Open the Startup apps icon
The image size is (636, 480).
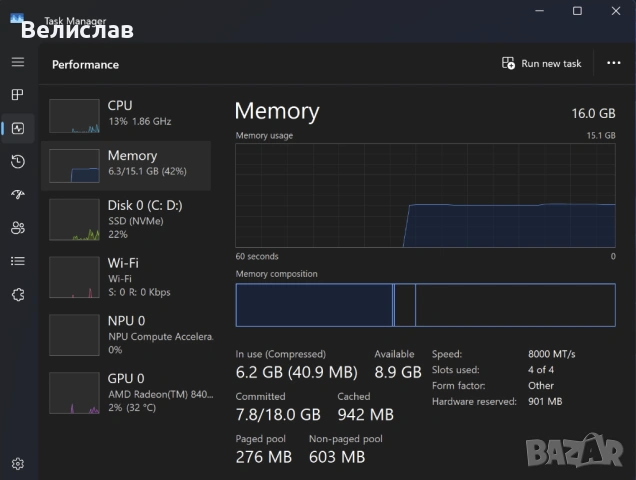[17, 194]
